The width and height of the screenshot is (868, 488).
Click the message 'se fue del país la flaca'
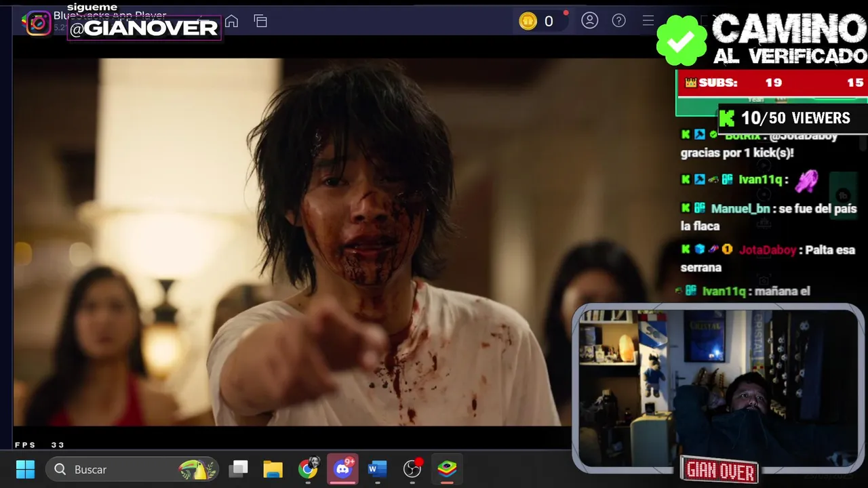click(x=769, y=218)
